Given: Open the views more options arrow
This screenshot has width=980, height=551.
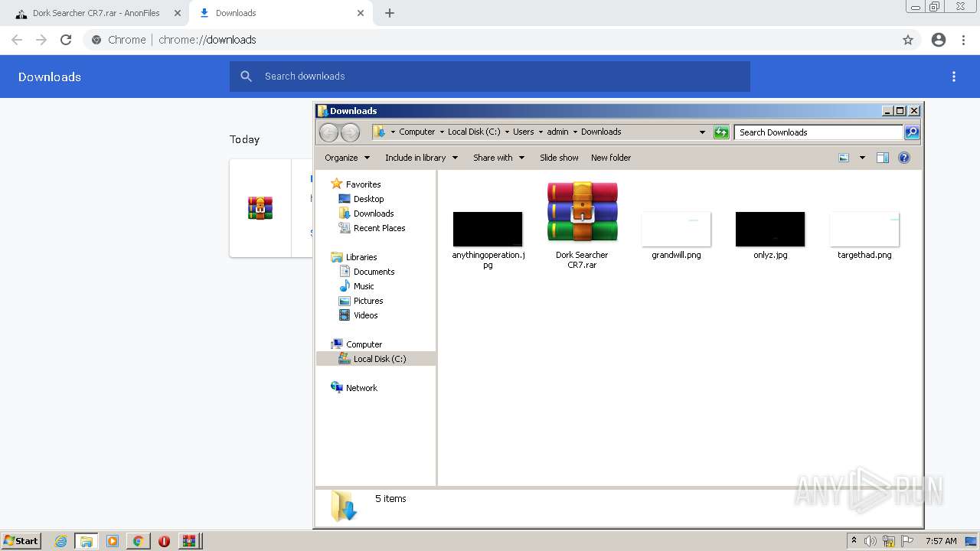Looking at the screenshot, I should pyautogui.click(x=862, y=158).
